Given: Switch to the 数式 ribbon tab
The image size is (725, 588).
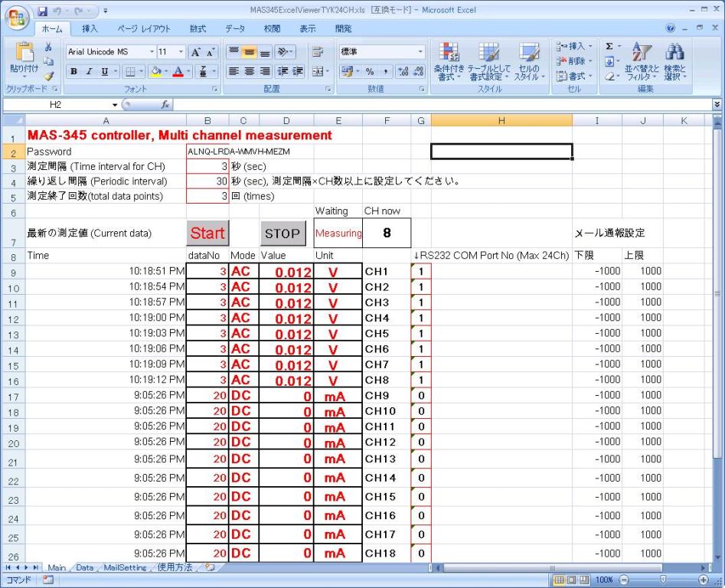Looking at the screenshot, I should tap(198, 28).
